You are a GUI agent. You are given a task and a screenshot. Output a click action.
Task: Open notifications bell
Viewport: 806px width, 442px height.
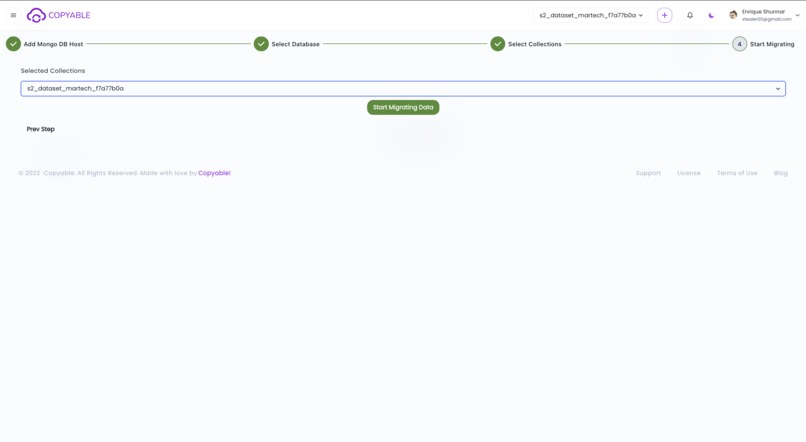pyautogui.click(x=690, y=15)
